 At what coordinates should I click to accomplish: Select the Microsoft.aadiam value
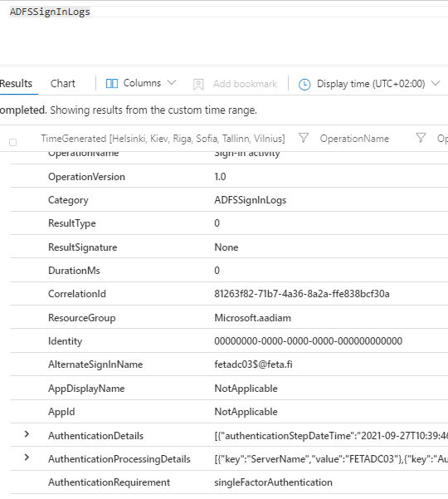click(253, 318)
